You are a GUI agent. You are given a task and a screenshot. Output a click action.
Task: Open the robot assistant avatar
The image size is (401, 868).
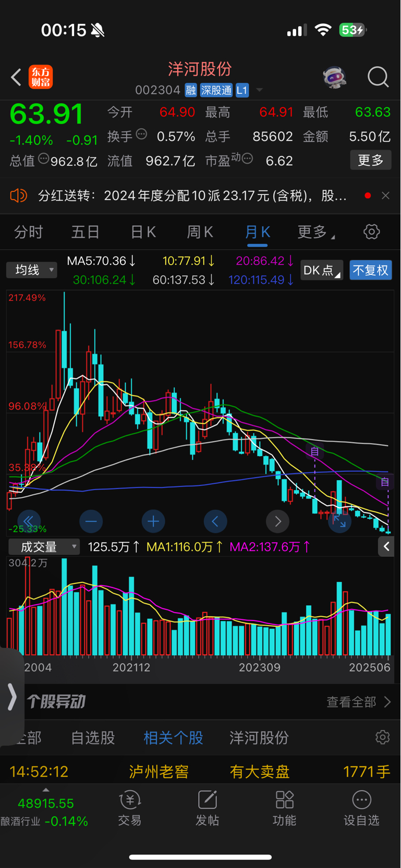(334, 77)
